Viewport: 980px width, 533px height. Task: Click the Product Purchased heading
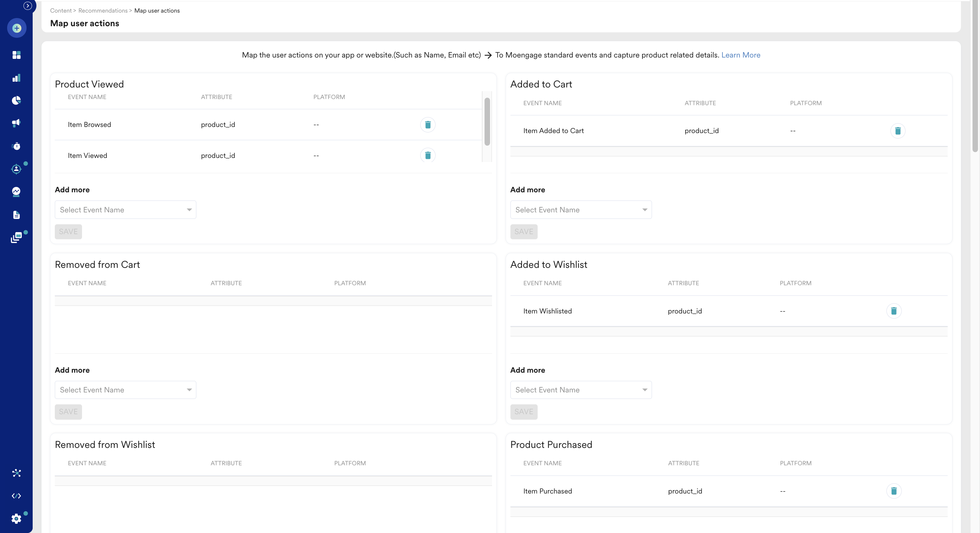tap(551, 445)
